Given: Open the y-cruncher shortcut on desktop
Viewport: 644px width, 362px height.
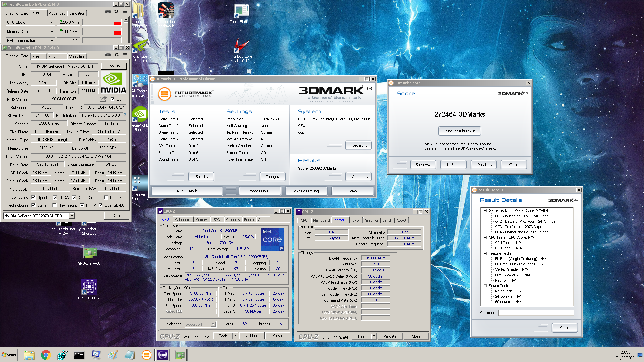Looking at the screenshot, I should (x=89, y=228).
